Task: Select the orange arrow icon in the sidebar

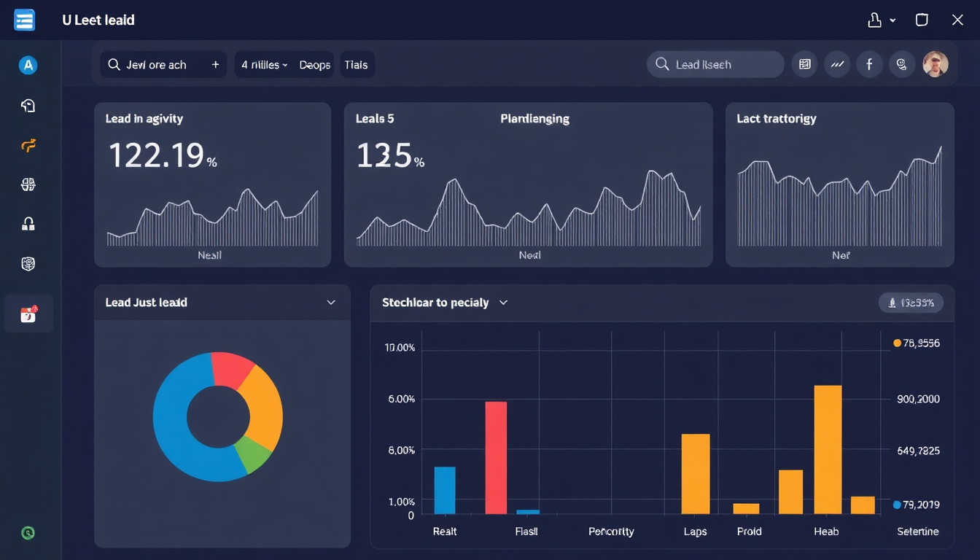Action: 28,146
